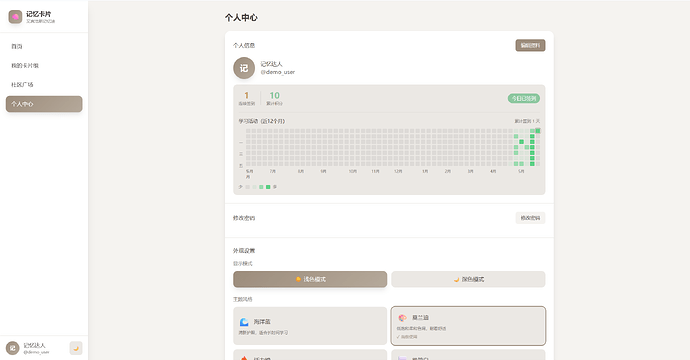Click the "学习活动 (近12个月)" heading
Viewport: 690px width, 360px height.
262,121
